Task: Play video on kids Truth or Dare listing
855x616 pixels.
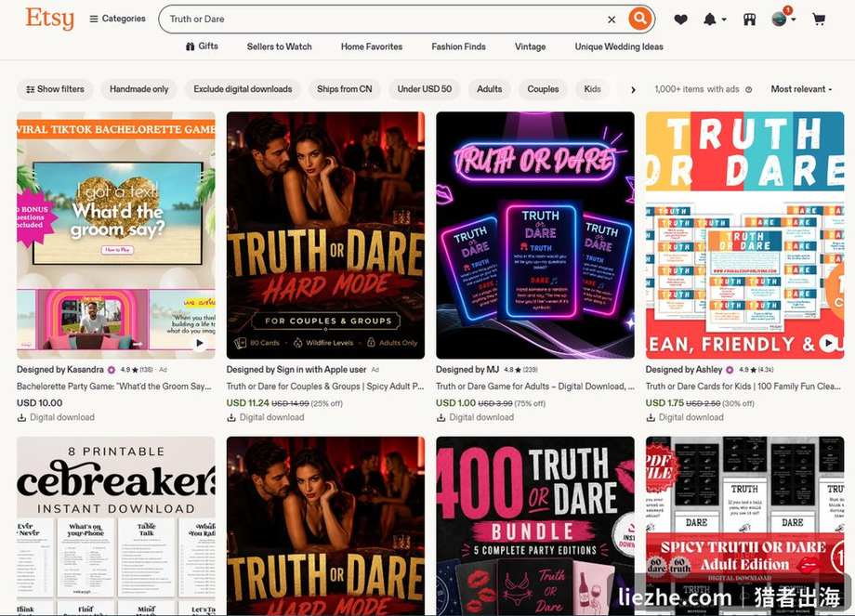Action: [829, 343]
